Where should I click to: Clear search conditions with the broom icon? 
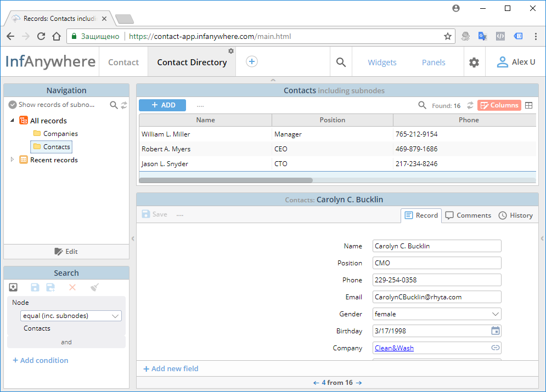(94, 287)
